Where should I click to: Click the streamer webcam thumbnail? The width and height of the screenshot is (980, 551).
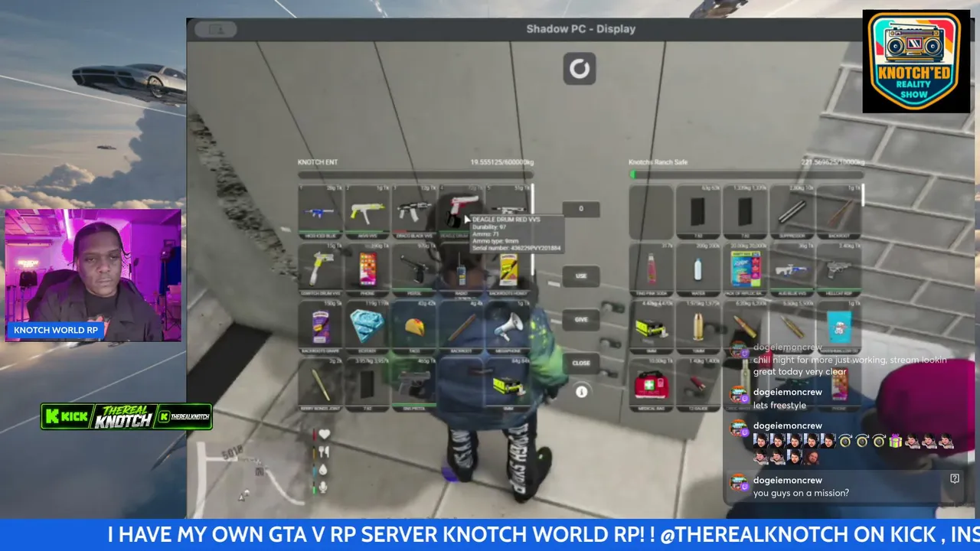[x=93, y=275]
